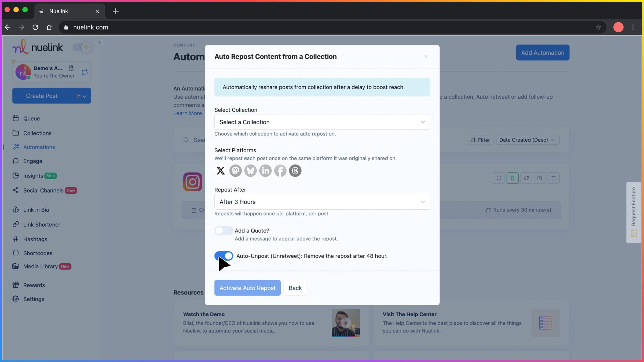Select the Threads platform icon
This screenshot has height=362, width=644.
[295, 171]
